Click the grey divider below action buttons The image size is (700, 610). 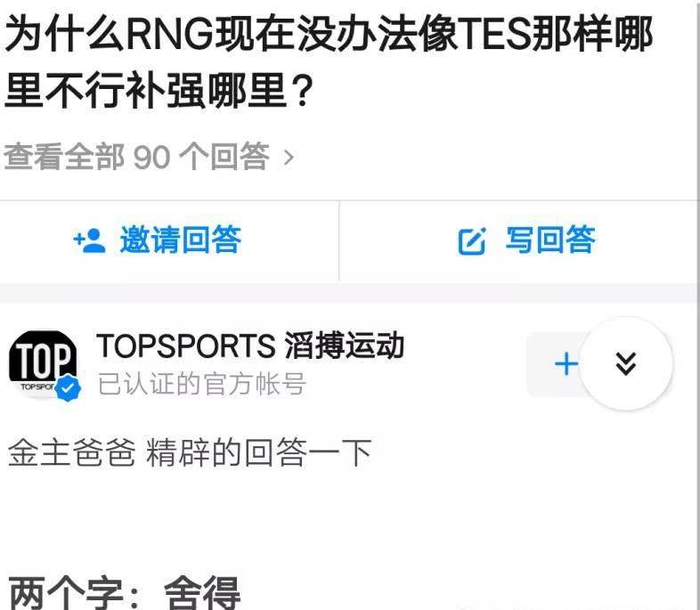pyautogui.click(x=348, y=293)
